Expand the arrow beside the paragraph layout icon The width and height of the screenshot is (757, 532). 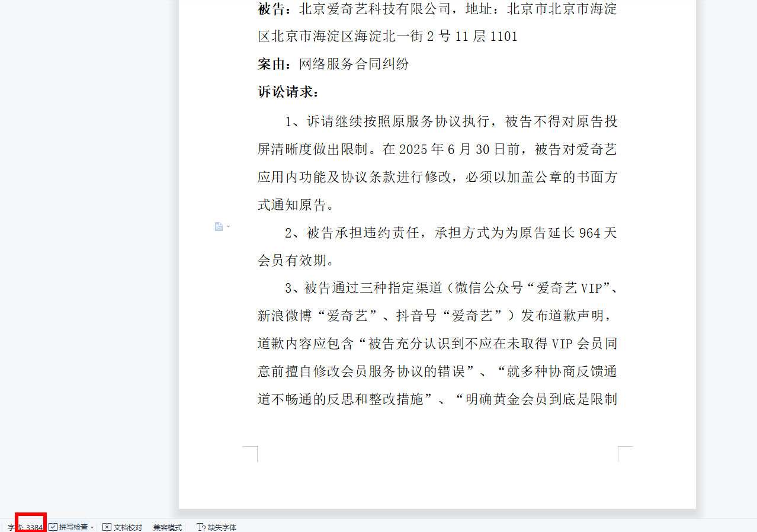pos(228,226)
